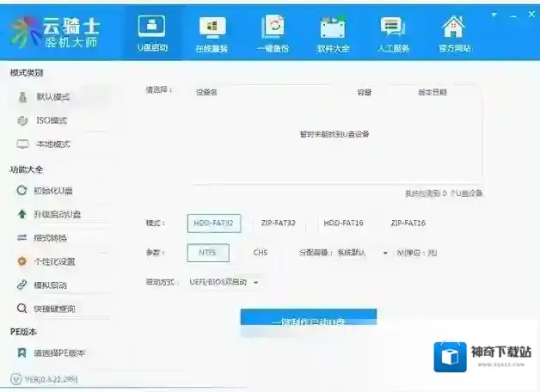Open the 官方网站 home icon
The width and height of the screenshot is (540, 392).
452,33
